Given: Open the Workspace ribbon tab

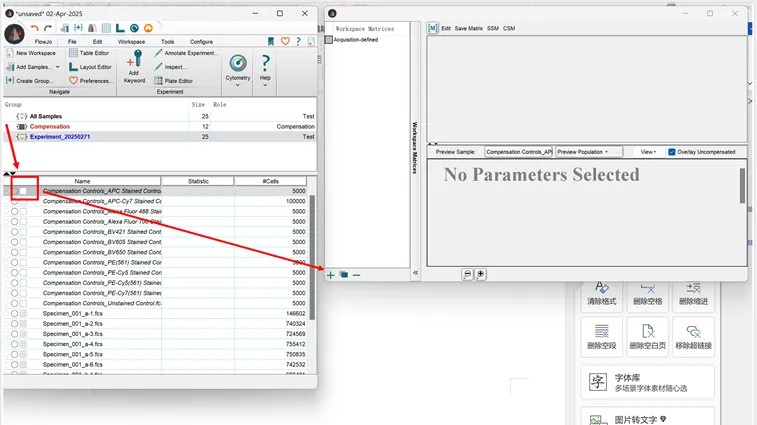Looking at the screenshot, I should point(131,41).
